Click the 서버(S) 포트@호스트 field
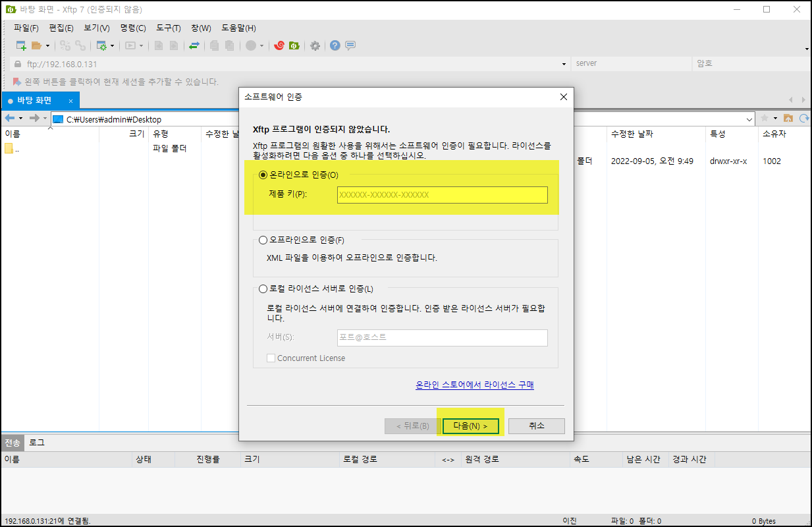 (x=443, y=337)
